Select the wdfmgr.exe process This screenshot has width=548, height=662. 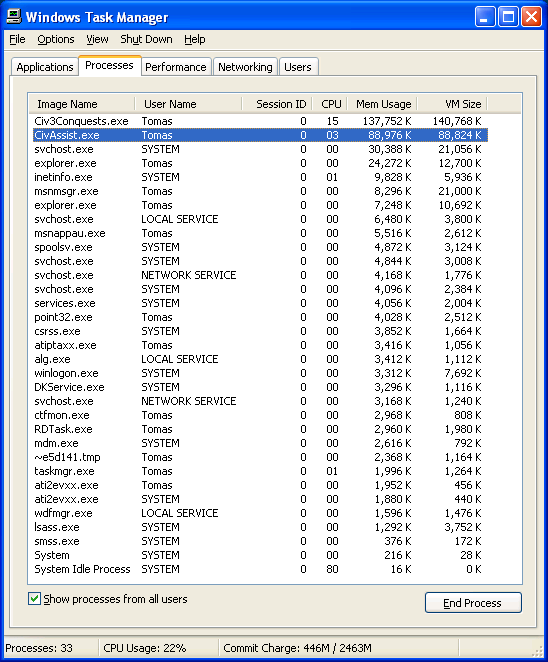258,513
